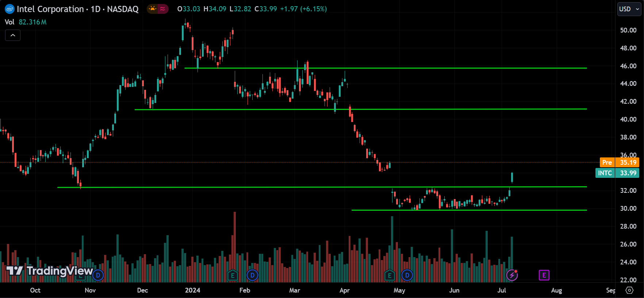The image size is (644, 298).
Task: Click the 50.00 price axis label
Action: click(x=628, y=30)
